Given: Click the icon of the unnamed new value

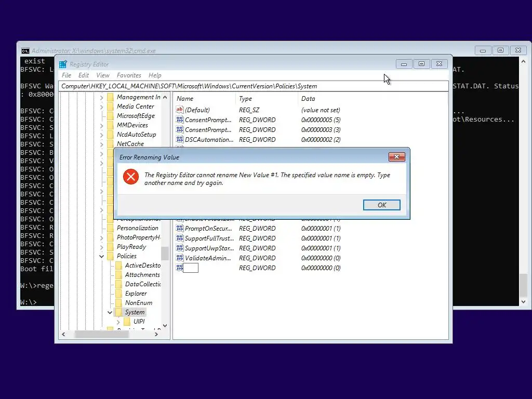Looking at the screenshot, I should coord(179,268).
